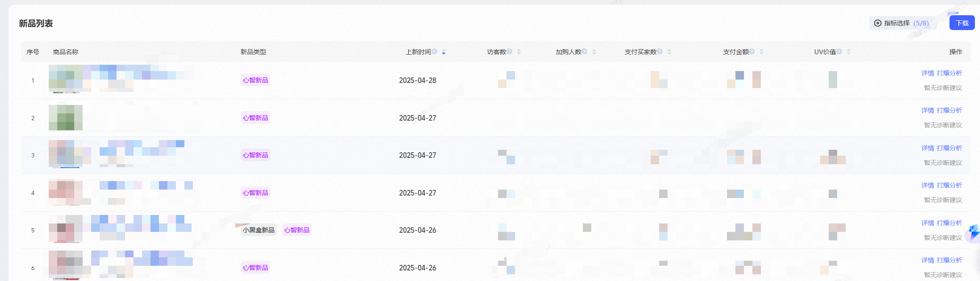Click the hexagon settings icon beside 指标选择
The width and height of the screenshot is (980, 281).
pyautogui.click(x=878, y=23)
